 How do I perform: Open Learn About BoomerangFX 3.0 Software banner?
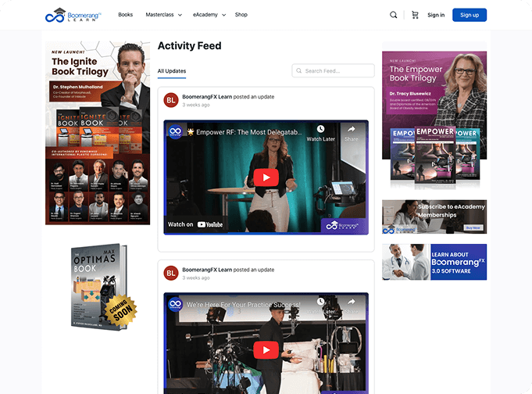pos(434,262)
